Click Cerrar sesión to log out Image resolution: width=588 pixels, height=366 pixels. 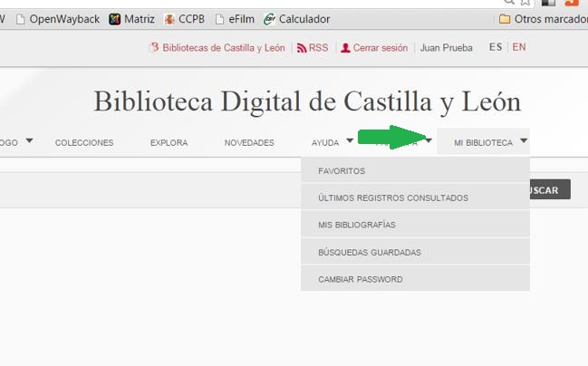(x=381, y=48)
